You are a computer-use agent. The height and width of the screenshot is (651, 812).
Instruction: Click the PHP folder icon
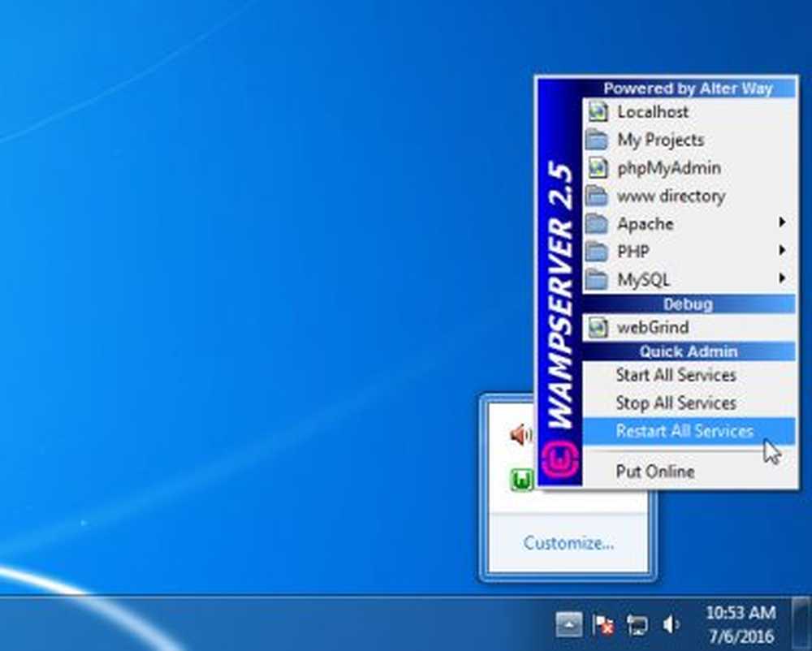click(x=597, y=252)
